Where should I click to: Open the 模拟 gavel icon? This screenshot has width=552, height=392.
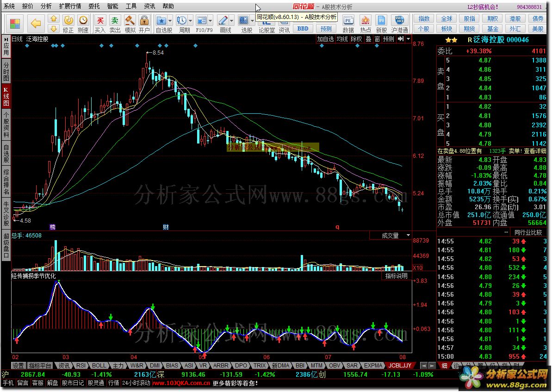coord(130,20)
